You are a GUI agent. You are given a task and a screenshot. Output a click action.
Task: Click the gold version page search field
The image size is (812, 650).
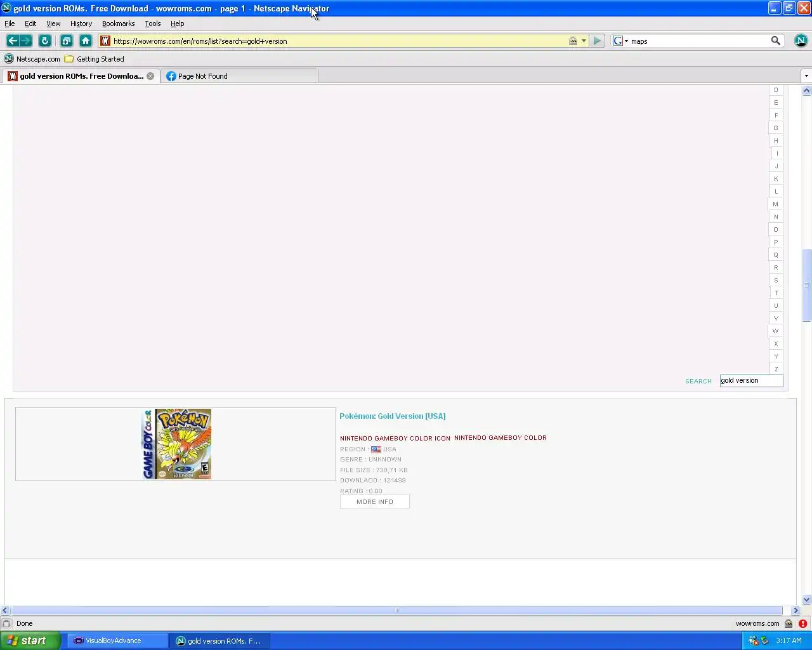tap(751, 381)
